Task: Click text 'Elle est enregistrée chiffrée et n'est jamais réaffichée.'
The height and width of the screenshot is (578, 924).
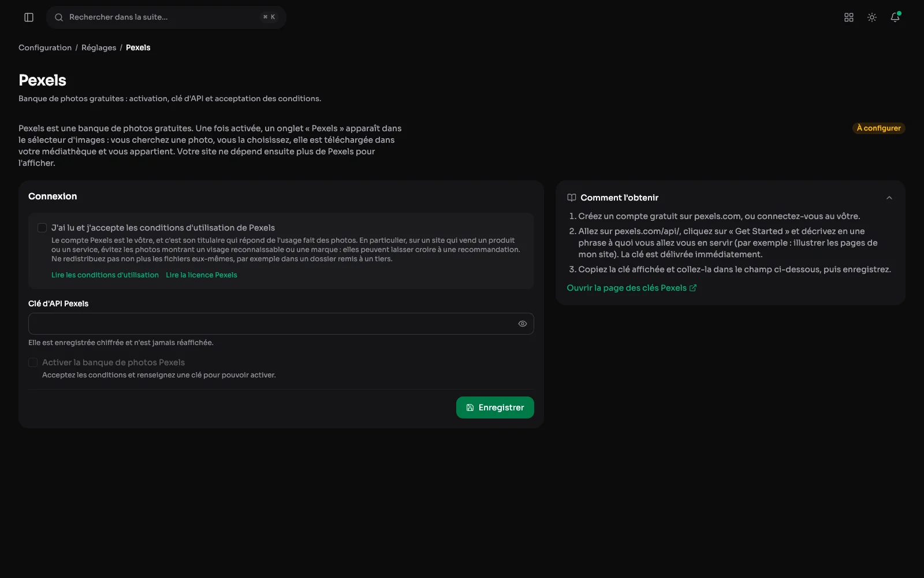Action: click(121, 343)
